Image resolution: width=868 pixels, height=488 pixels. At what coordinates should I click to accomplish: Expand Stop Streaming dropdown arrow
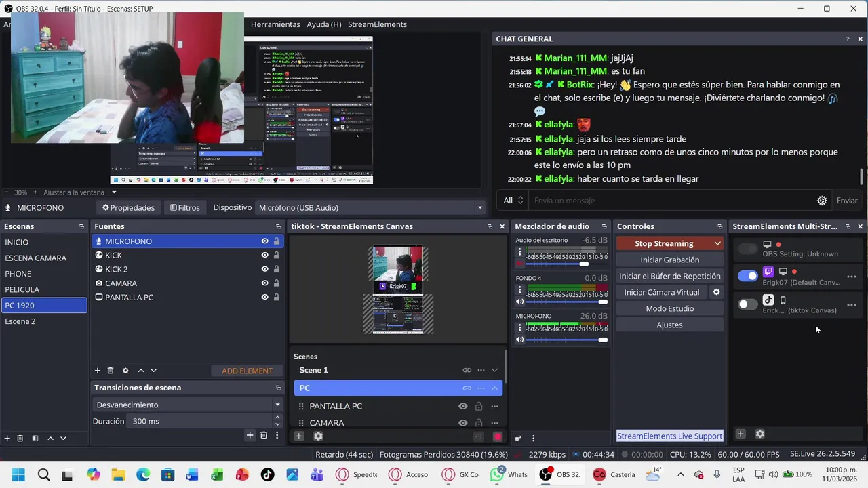click(717, 243)
